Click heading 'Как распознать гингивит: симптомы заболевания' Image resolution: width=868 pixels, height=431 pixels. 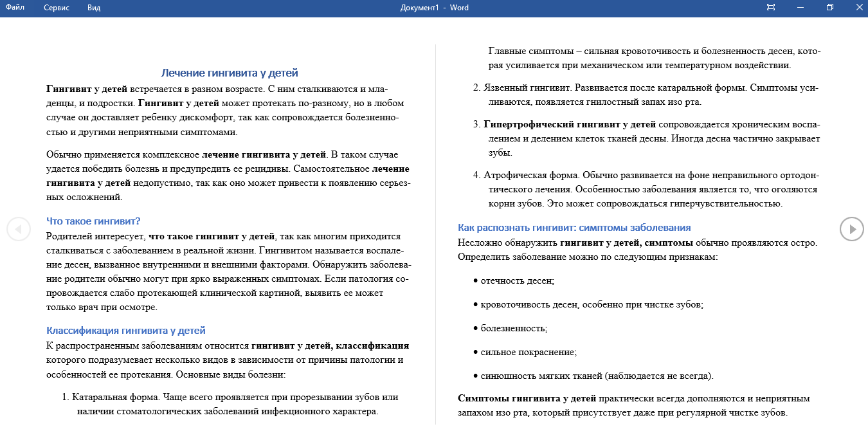click(x=574, y=228)
